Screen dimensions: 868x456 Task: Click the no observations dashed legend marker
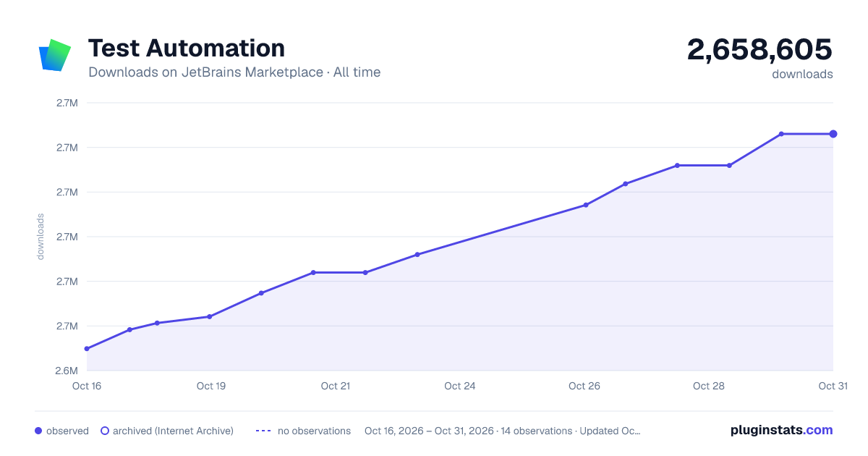coord(263,431)
